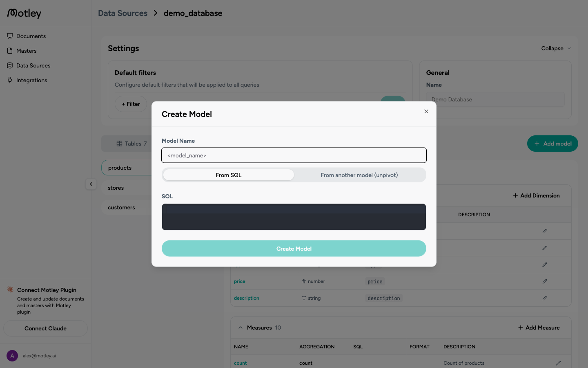Click the + Filter button
The width and height of the screenshot is (588, 368).
coord(131,104)
